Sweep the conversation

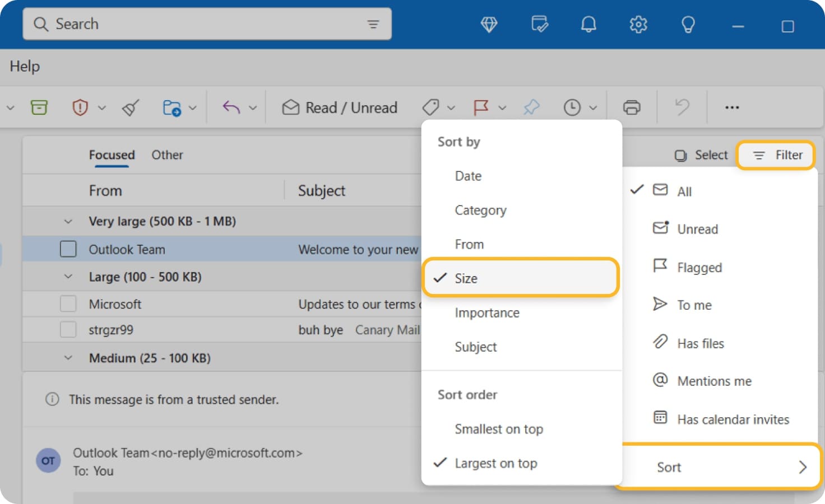click(130, 107)
